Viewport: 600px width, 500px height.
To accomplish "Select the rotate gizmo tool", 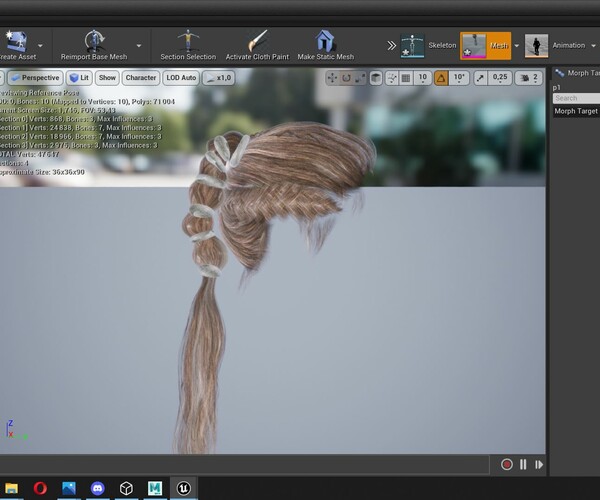I will coord(346,78).
